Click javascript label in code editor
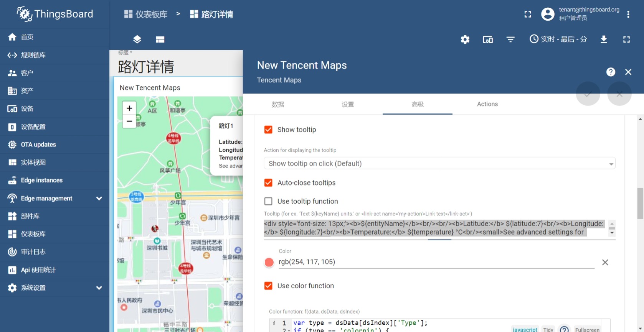644x332 pixels. point(525,329)
